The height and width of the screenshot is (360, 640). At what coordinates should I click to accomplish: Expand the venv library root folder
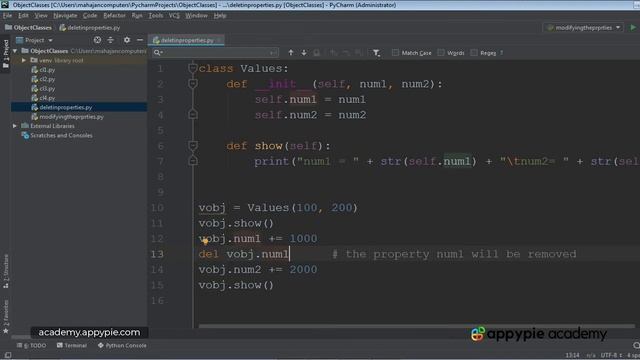[24, 60]
